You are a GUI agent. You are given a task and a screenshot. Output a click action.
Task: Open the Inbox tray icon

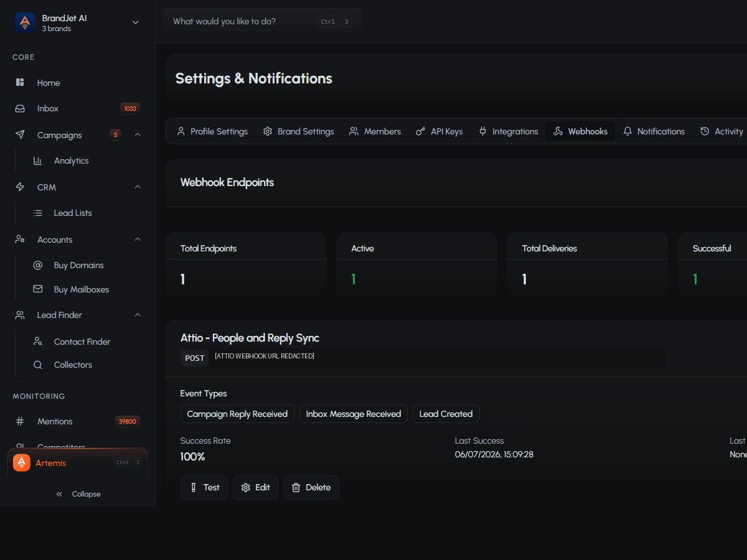point(20,108)
